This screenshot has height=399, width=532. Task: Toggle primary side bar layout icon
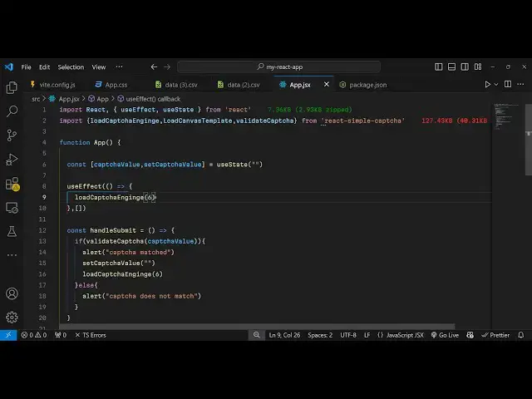point(438,66)
